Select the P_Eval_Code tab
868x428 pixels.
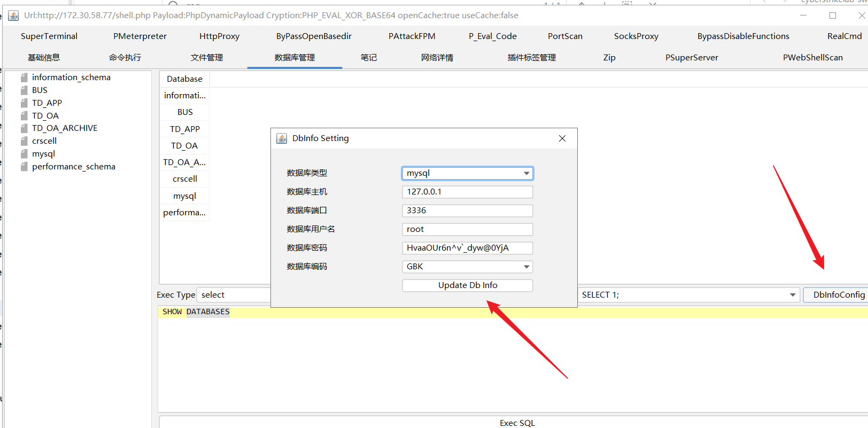(x=493, y=36)
